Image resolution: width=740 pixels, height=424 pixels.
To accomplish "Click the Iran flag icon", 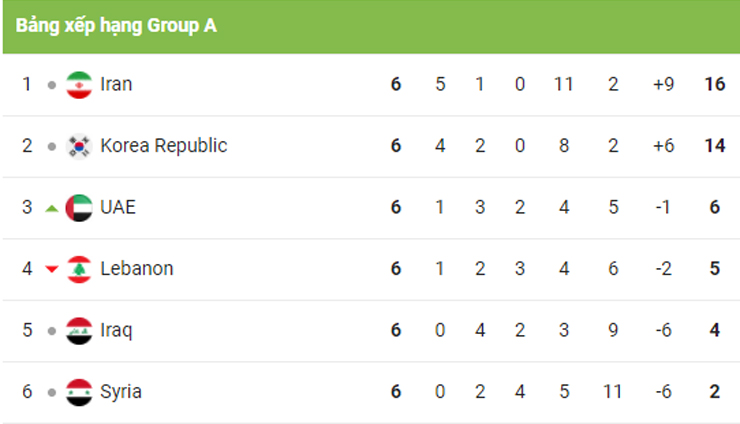I will click(79, 85).
